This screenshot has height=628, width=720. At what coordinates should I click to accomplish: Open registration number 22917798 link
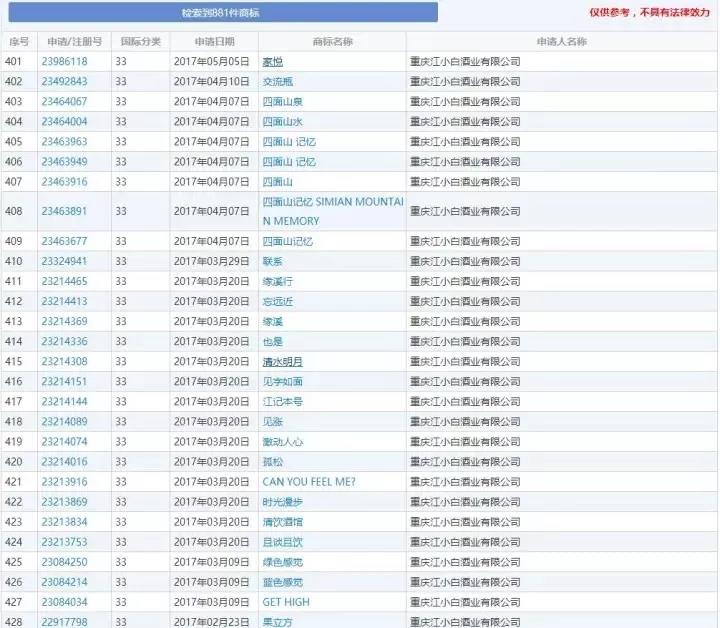64,621
